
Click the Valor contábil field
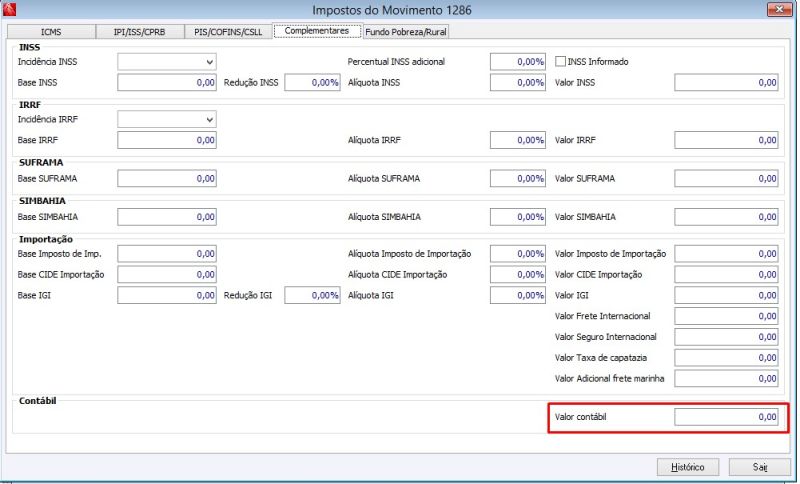click(727, 417)
